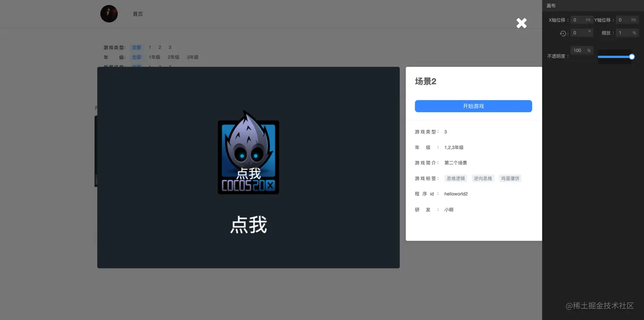Click the helloworld2 program id text
Image resolution: width=644 pixels, height=320 pixels.
click(456, 194)
